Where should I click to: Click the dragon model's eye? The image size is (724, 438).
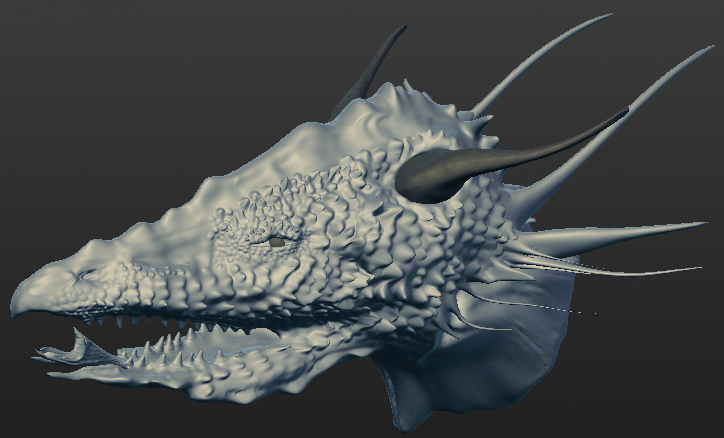(277, 242)
